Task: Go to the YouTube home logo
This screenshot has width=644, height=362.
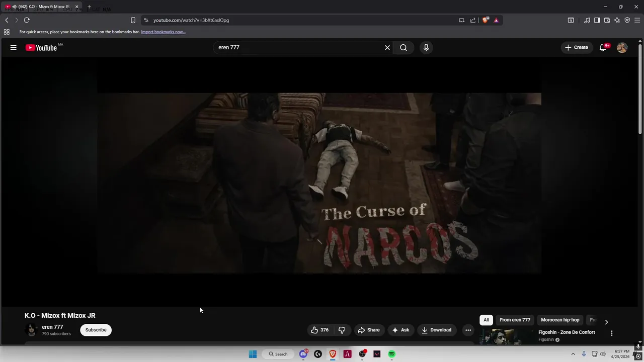Action: click(x=41, y=48)
